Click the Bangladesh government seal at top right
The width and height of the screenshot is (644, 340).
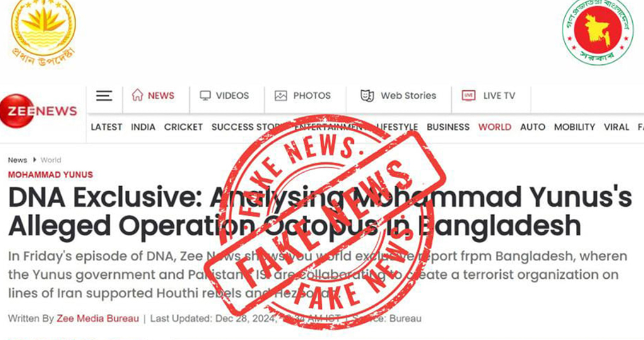(x=597, y=32)
